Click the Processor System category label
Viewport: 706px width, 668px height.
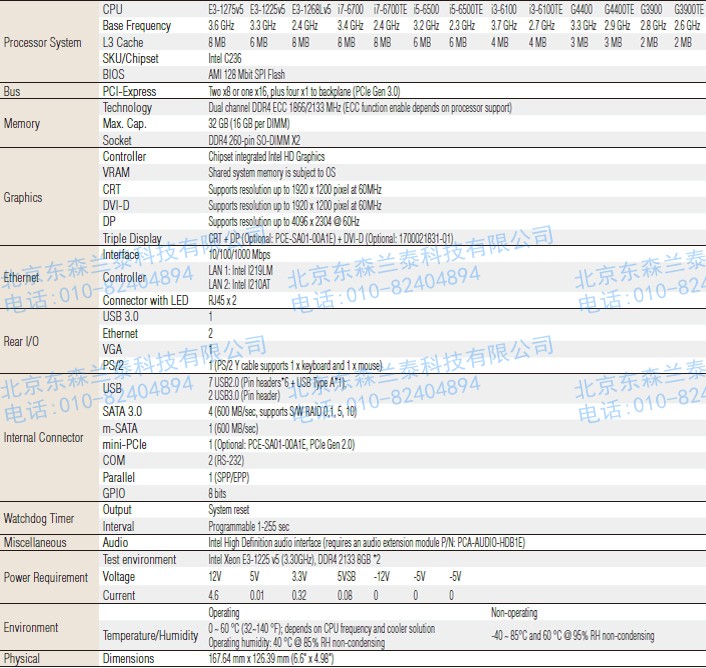(42, 42)
